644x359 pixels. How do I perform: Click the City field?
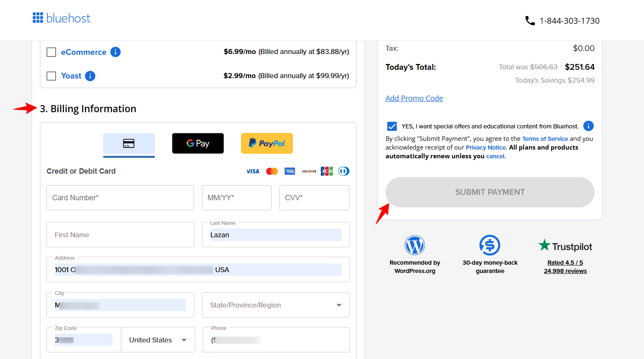coord(120,305)
